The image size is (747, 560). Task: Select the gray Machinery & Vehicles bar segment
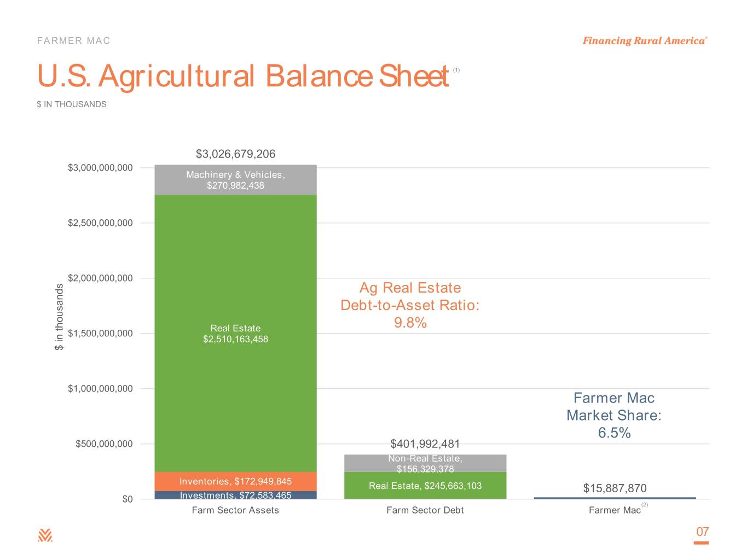[235, 180]
